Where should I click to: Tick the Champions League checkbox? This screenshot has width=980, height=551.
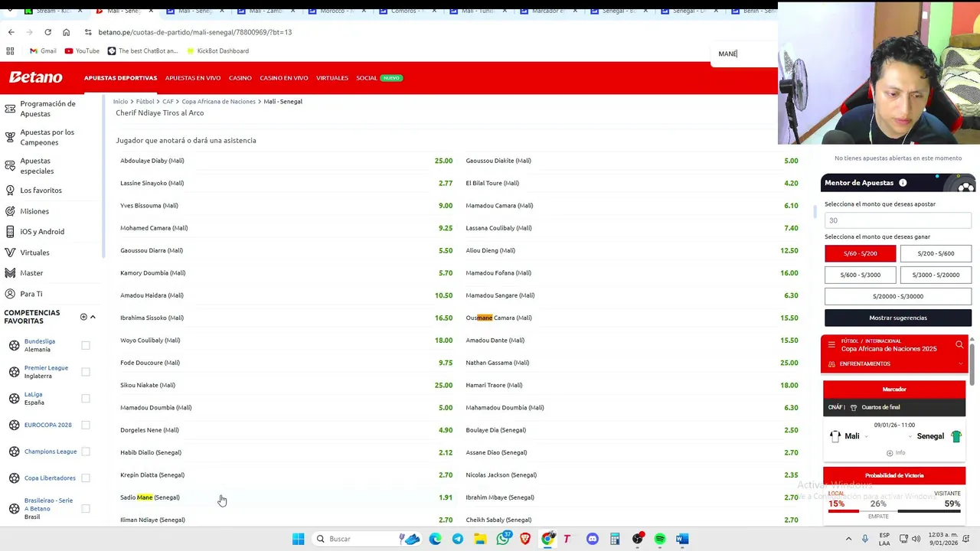[86, 452]
